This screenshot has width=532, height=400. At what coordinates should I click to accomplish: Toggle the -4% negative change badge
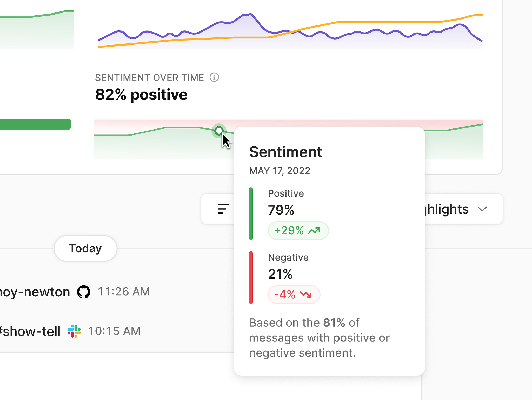pyautogui.click(x=294, y=294)
